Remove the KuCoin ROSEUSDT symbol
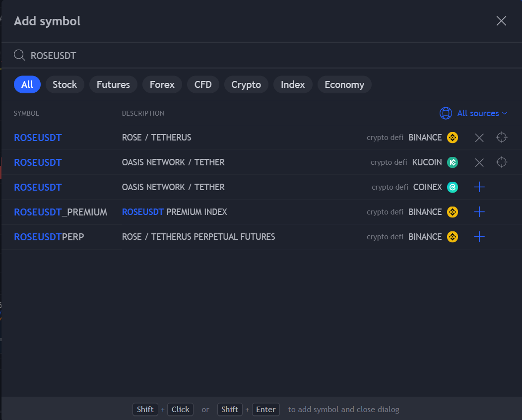The image size is (522, 420). (x=479, y=162)
